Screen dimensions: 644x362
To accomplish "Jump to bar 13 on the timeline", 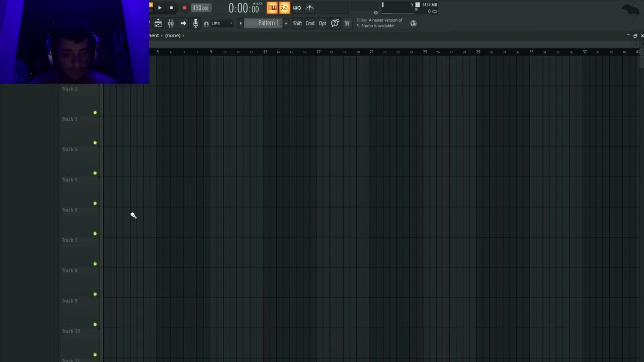I will (x=265, y=52).
